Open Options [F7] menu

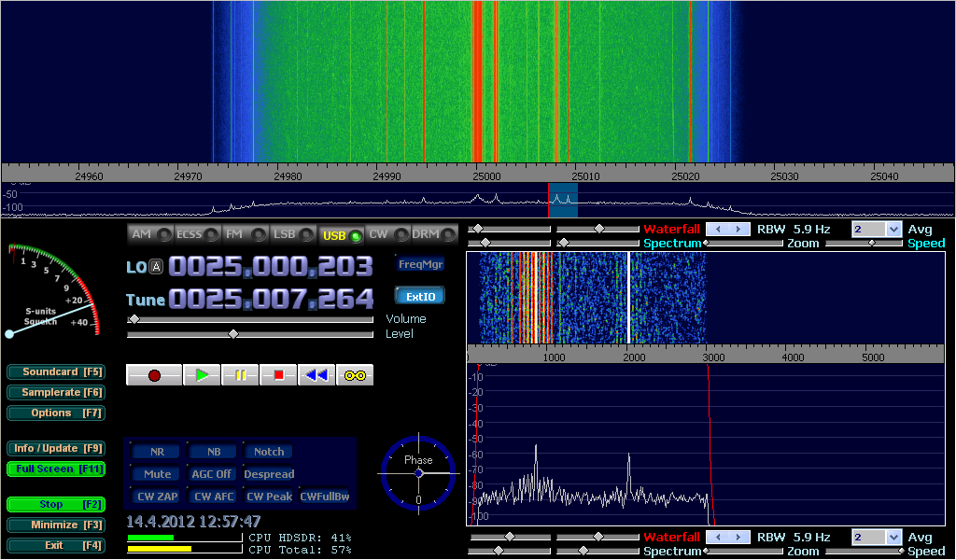pyautogui.click(x=55, y=413)
